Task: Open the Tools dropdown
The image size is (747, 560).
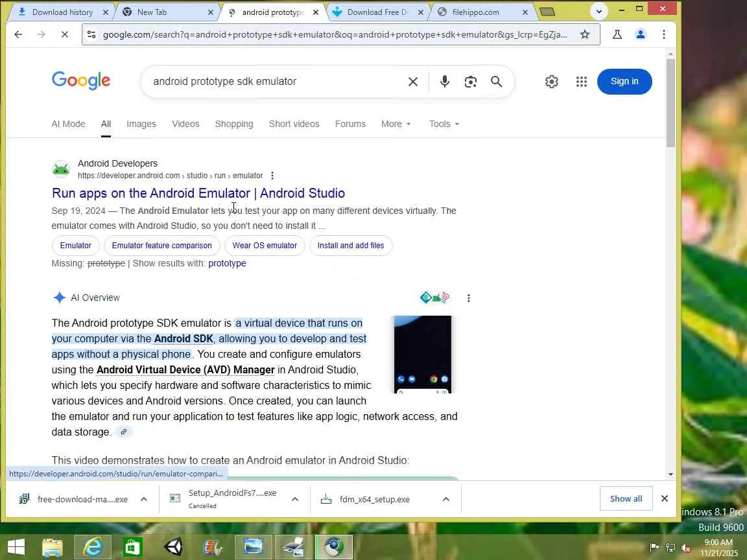Action: pyautogui.click(x=444, y=124)
